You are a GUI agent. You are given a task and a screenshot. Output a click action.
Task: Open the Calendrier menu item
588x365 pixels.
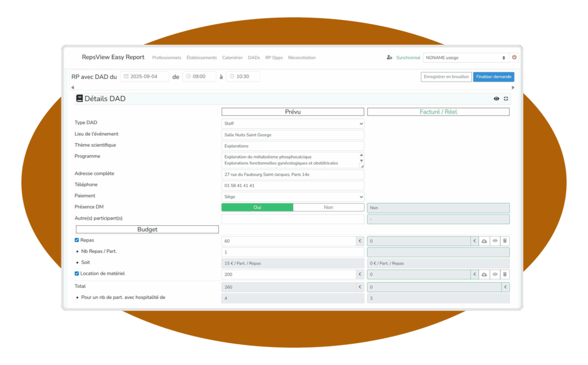[232, 57]
